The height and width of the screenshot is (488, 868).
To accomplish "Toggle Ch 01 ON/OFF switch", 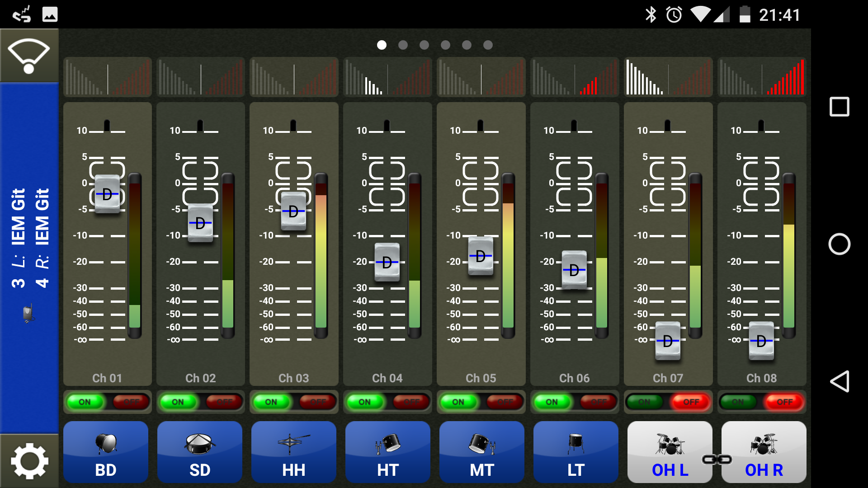I will tap(108, 402).
